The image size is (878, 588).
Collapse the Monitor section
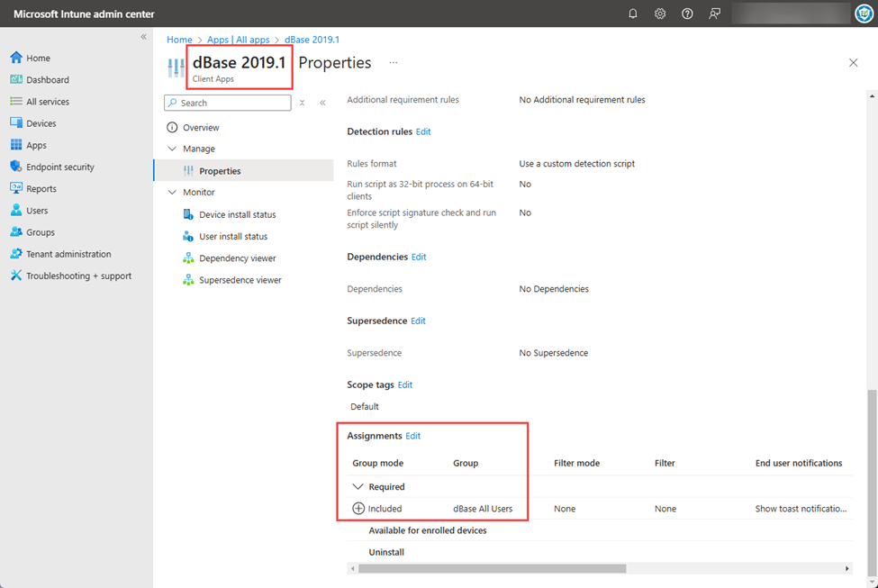click(173, 192)
